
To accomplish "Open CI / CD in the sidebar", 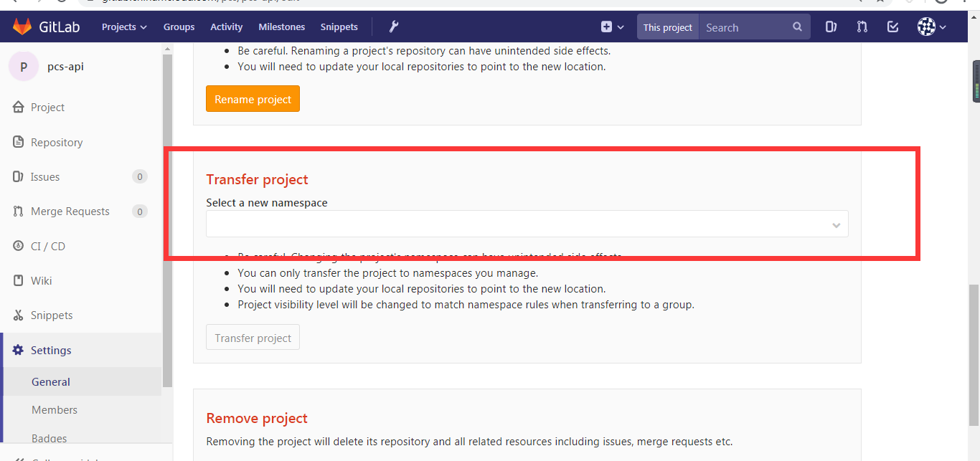I will (x=48, y=246).
